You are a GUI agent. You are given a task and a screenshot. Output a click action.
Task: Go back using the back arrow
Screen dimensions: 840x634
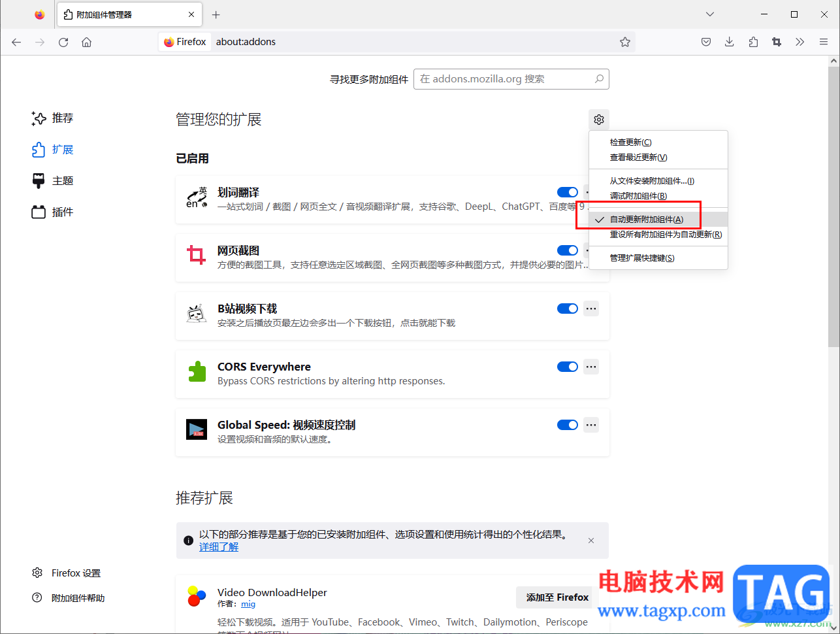(16, 42)
